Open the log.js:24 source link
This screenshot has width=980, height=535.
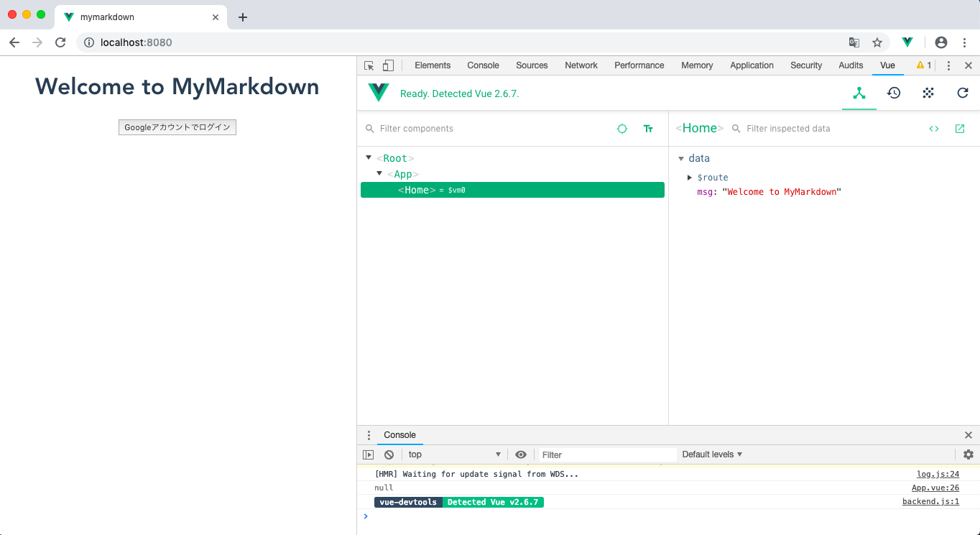point(938,474)
